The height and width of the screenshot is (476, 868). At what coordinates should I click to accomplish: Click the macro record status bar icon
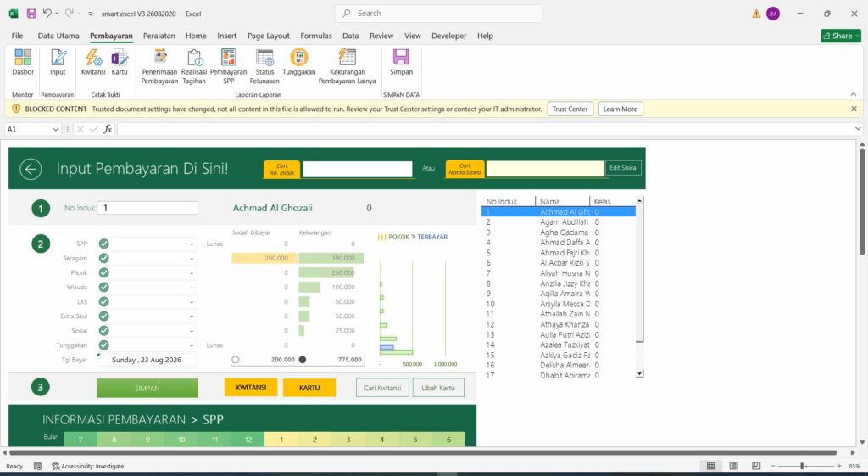coord(37,466)
